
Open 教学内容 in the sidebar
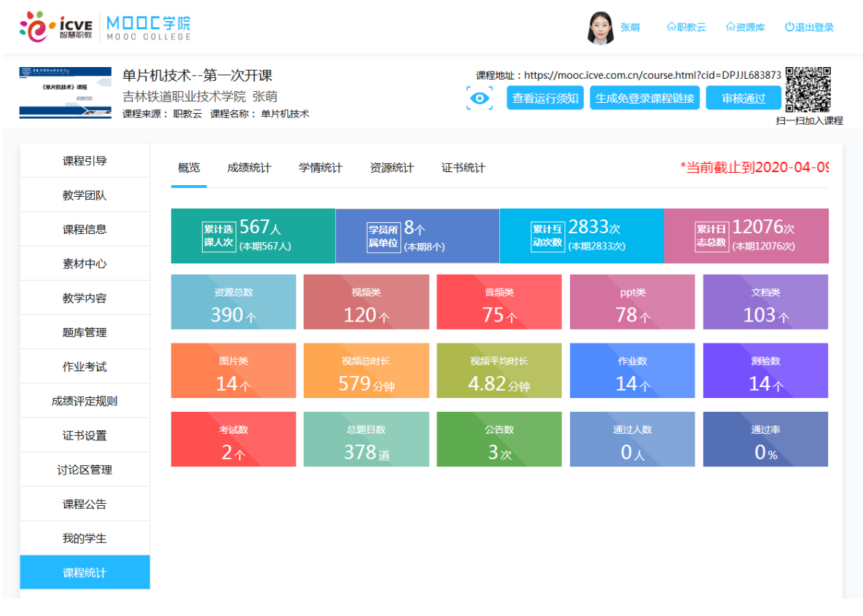coord(85,298)
